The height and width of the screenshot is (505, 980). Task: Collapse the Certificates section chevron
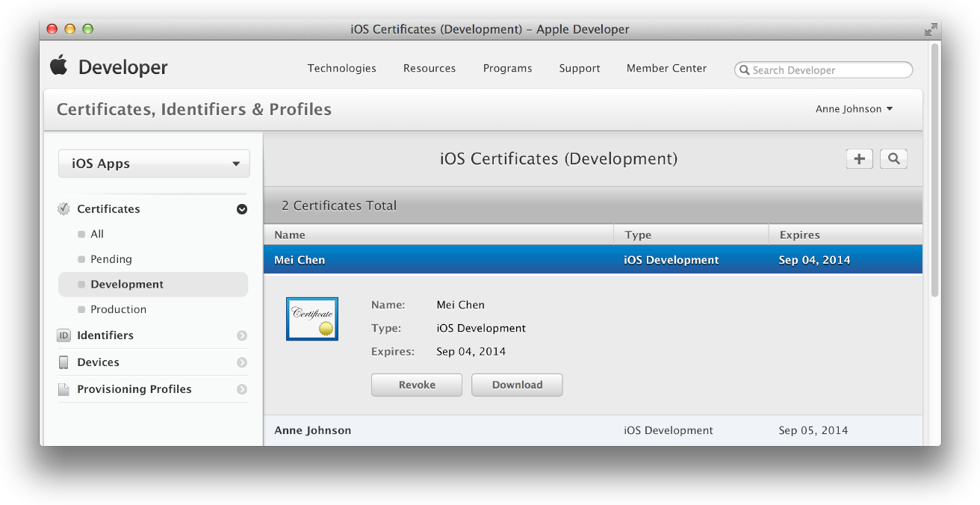coord(242,209)
